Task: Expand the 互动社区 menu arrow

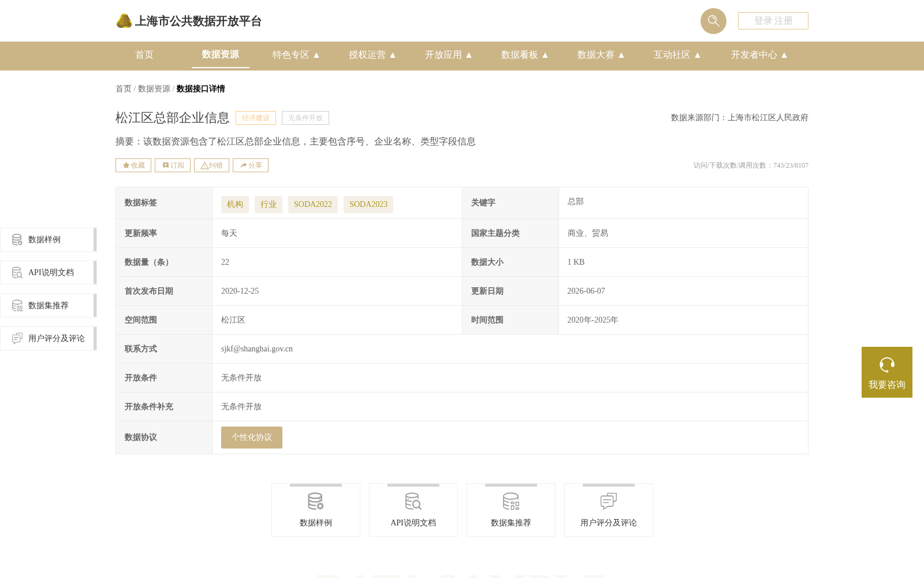Action: click(x=698, y=55)
